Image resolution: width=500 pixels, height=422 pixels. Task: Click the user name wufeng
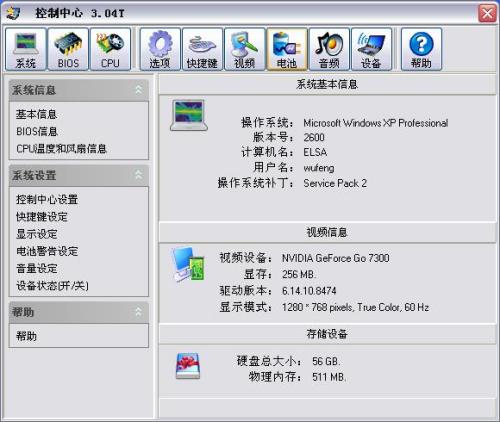319,168
